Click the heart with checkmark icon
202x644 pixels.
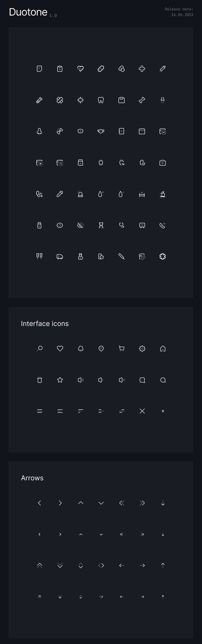(x=80, y=69)
